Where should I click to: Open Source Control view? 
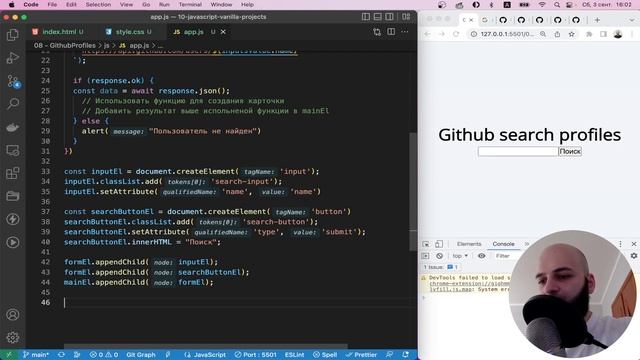click(13, 81)
